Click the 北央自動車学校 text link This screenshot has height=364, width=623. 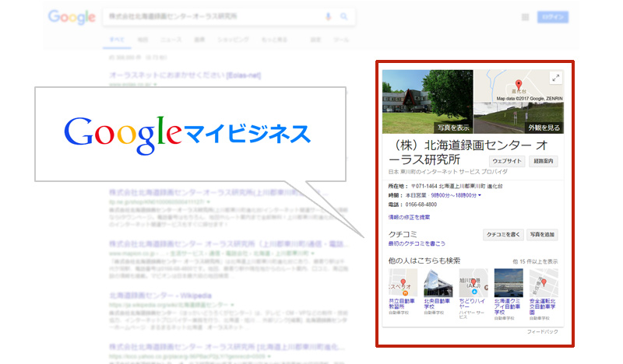click(437, 304)
